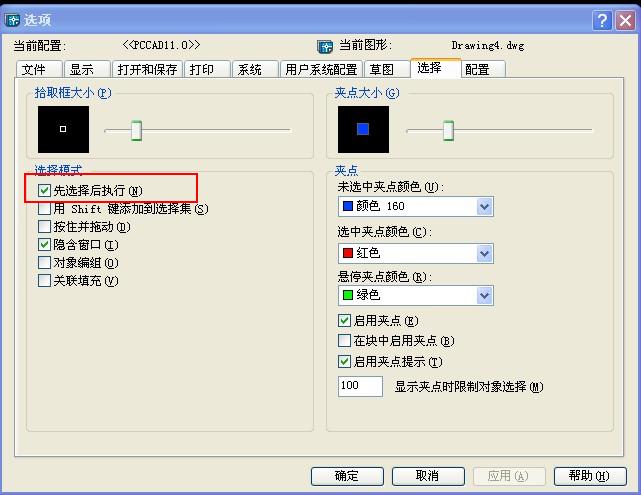Open the 打印 tab

pyautogui.click(x=207, y=69)
